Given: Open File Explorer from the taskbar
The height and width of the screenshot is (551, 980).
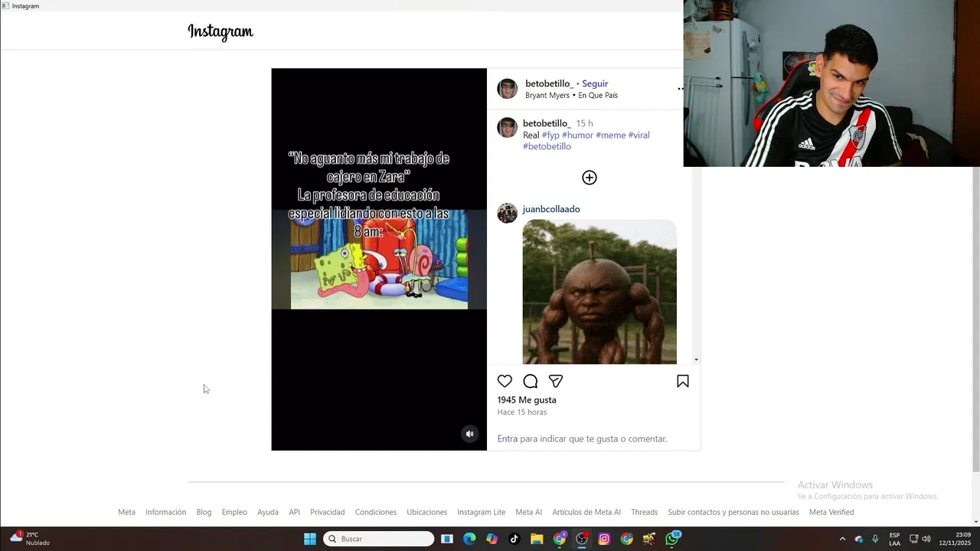Looking at the screenshot, I should click(x=537, y=539).
